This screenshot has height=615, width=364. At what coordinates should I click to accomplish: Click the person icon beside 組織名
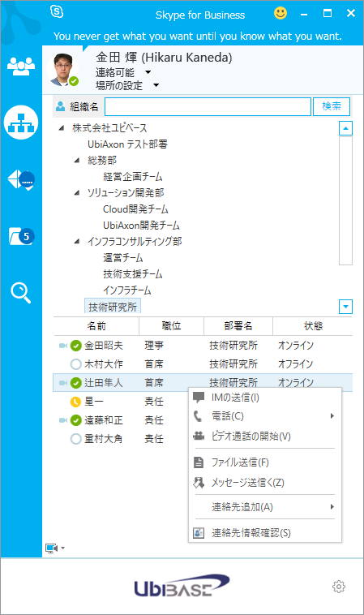(x=60, y=106)
